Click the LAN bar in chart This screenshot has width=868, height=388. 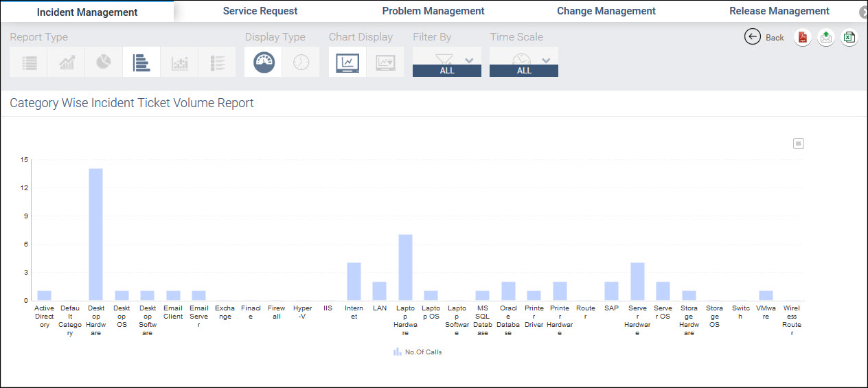[380, 290]
